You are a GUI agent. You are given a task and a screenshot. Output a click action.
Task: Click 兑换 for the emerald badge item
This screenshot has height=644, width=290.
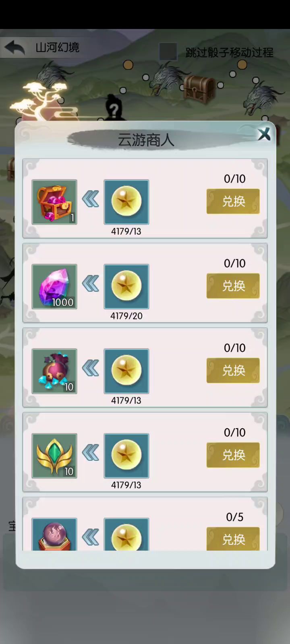(233, 455)
